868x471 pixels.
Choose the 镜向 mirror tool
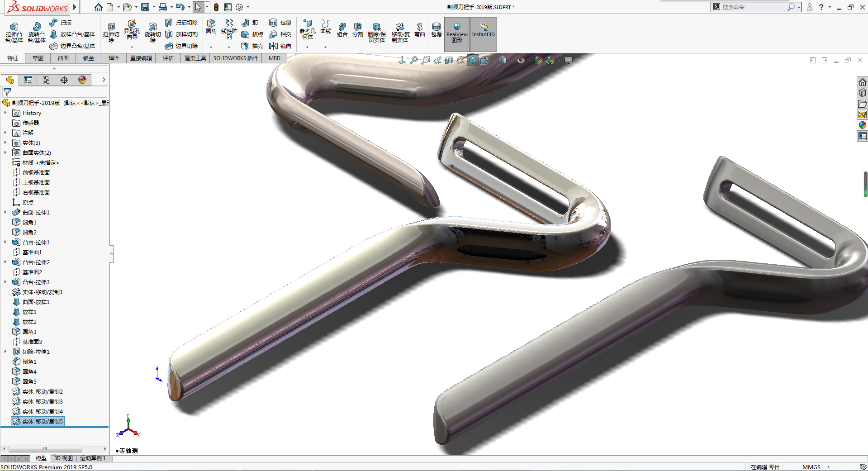(280, 46)
